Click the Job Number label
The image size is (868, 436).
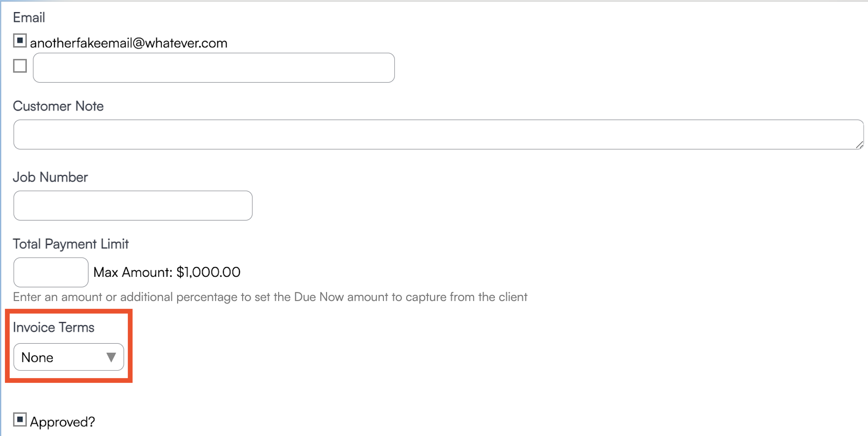point(50,177)
